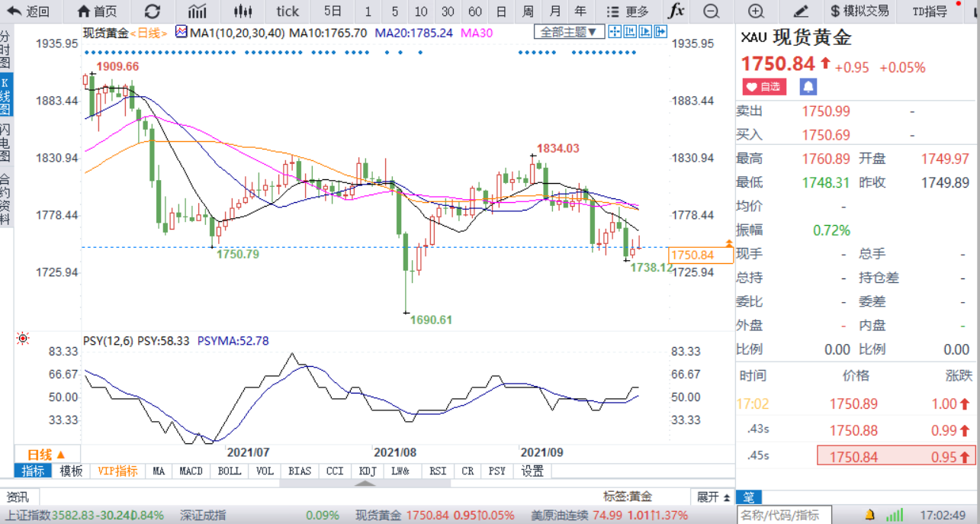Activate the crosshair icon beside 全部主题
The height and width of the screenshot is (524, 980).
coord(615,31)
